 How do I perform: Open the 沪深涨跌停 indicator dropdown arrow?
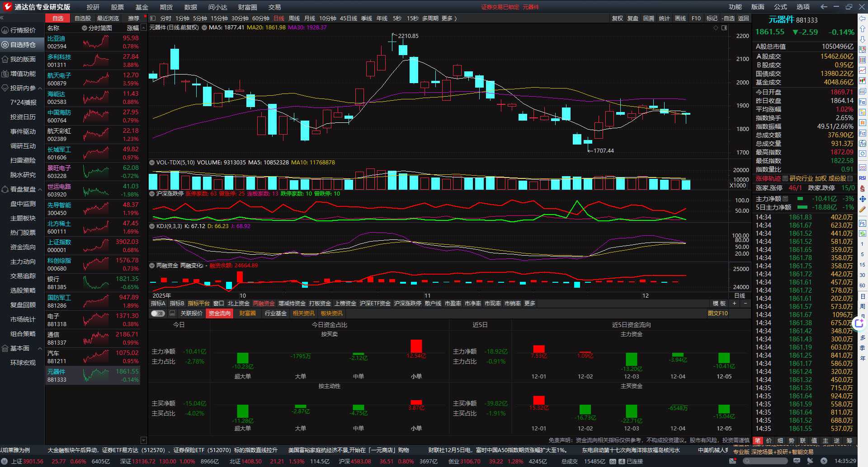click(x=152, y=194)
